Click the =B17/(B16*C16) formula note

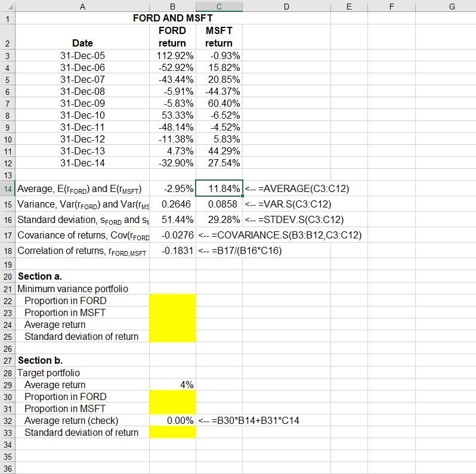(x=240, y=250)
